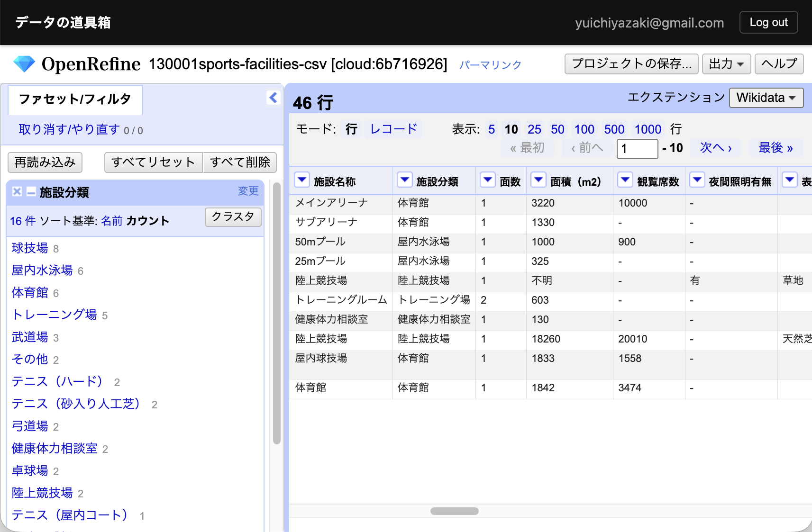Show 5 rows per page
The height and width of the screenshot is (532, 812).
click(x=492, y=129)
